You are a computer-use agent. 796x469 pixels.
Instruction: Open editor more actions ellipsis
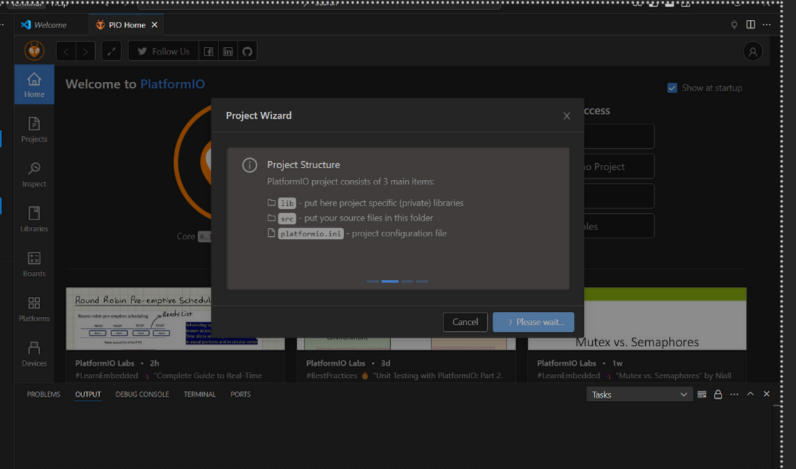click(767, 24)
